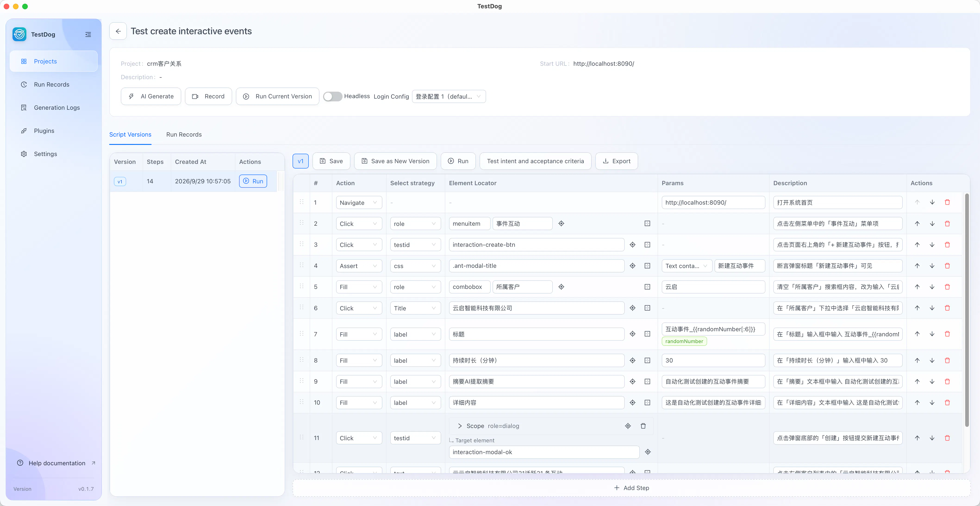Open the Title strategy dropdown in step 6
980x506 pixels.
pyautogui.click(x=415, y=308)
